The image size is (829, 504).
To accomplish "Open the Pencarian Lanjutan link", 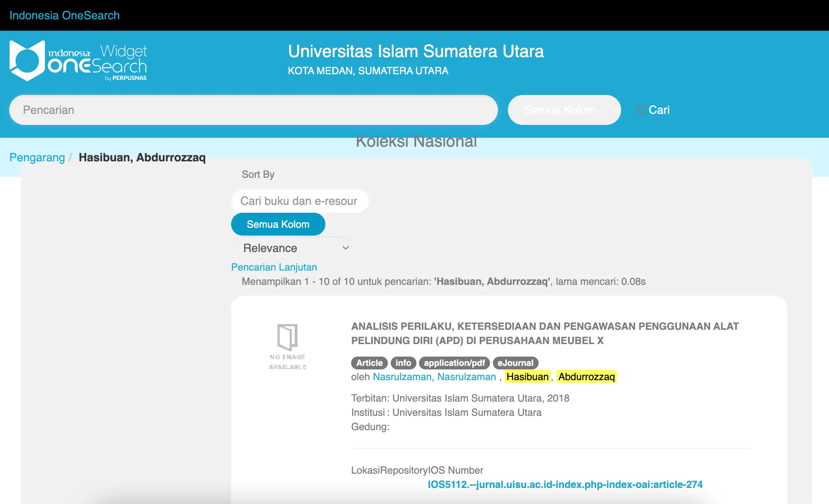I will tap(274, 267).
